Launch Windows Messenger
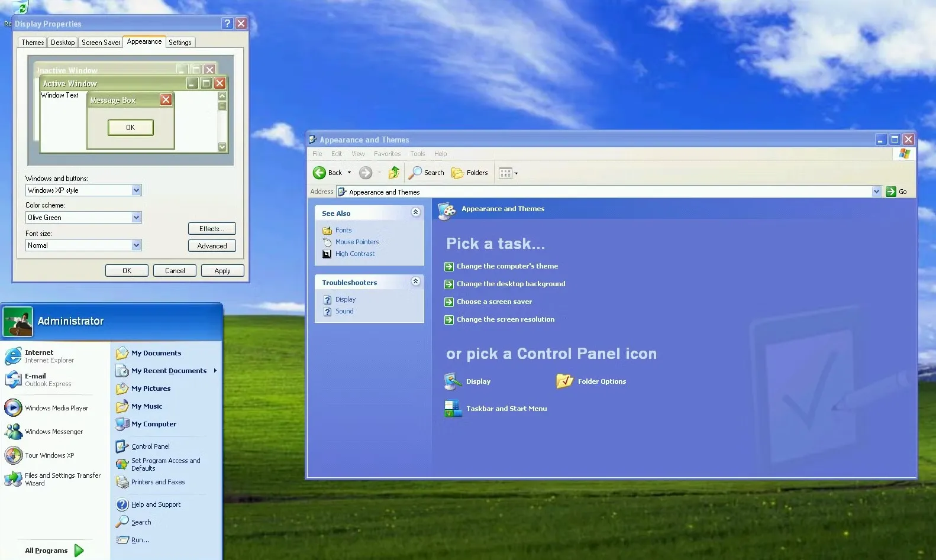Viewport: 936px width, 560px height. (44, 432)
